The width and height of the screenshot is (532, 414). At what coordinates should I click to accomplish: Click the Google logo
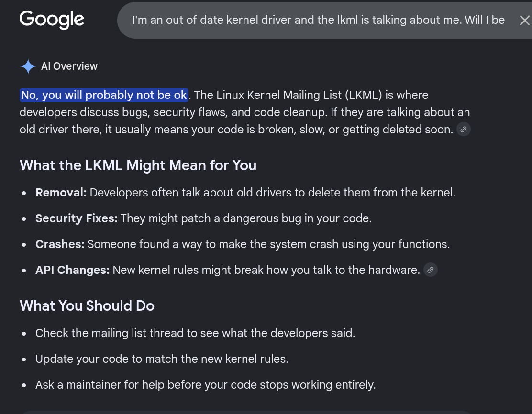point(52,19)
